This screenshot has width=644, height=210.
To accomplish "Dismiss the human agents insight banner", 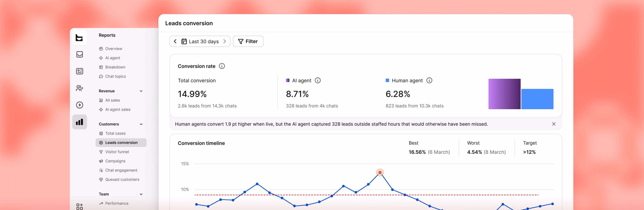I will [554, 124].
